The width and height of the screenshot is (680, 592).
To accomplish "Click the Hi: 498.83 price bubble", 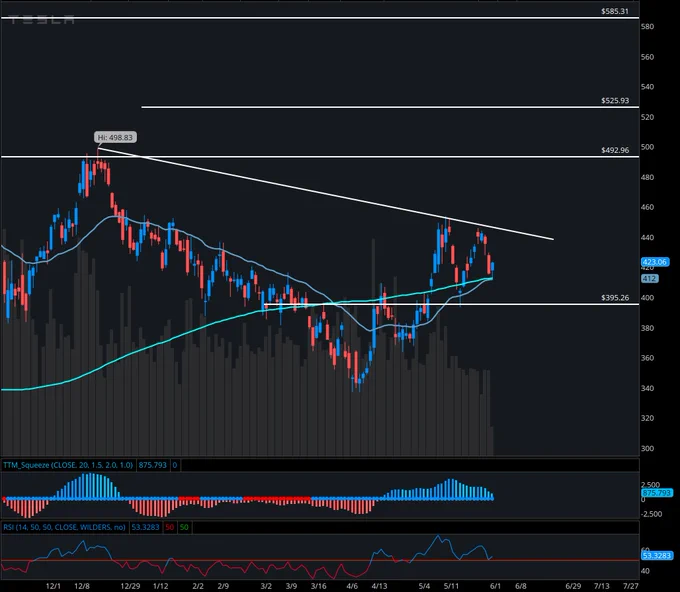I will tap(115, 137).
